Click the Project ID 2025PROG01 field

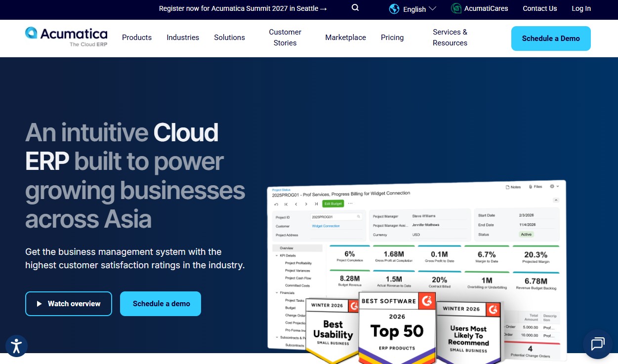click(x=336, y=217)
